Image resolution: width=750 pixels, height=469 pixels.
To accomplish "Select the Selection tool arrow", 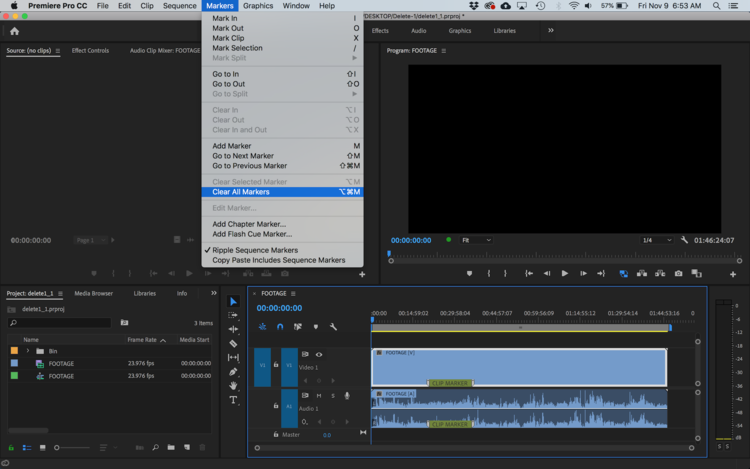I will point(233,301).
